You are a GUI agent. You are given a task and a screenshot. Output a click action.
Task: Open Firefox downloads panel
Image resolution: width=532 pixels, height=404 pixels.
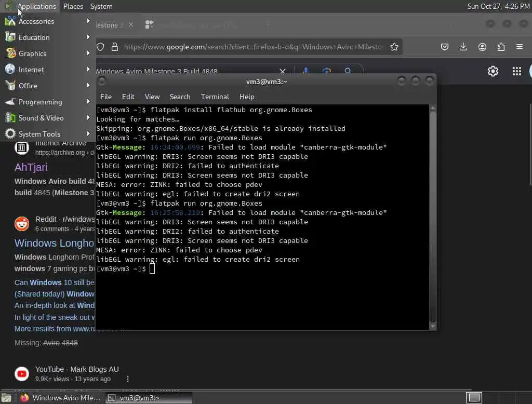463,47
